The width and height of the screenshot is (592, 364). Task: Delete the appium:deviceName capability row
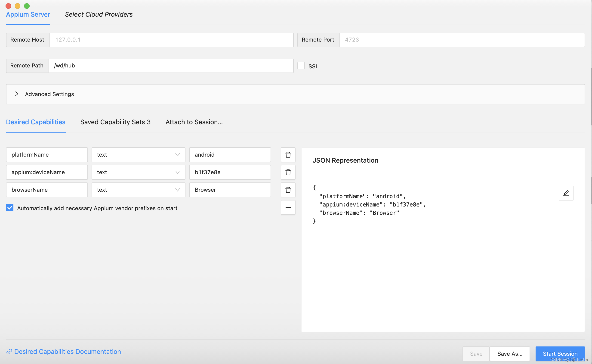pyautogui.click(x=288, y=172)
